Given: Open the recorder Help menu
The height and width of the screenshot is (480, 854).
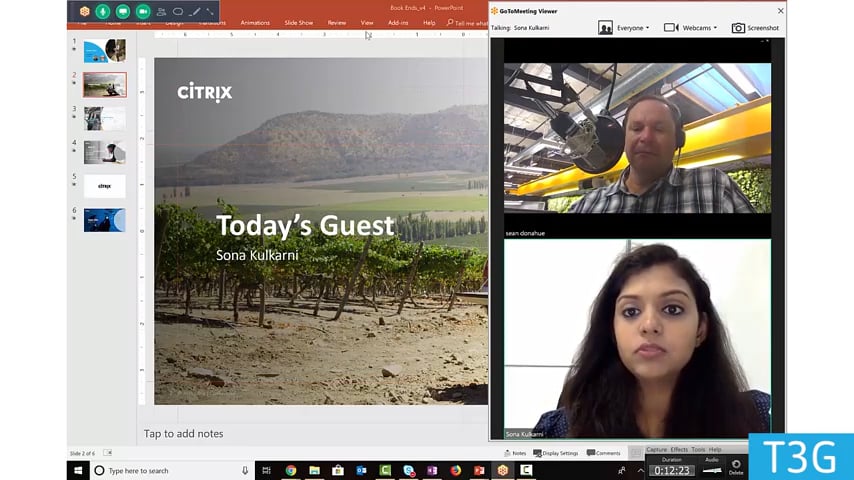Looking at the screenshot, I should (715, 449).
